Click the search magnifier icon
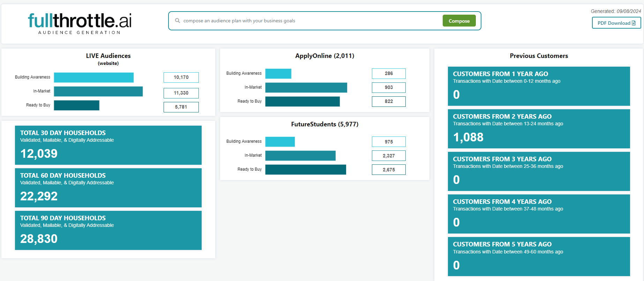Screen dimensions: 644x281 (x=178, y=21)
